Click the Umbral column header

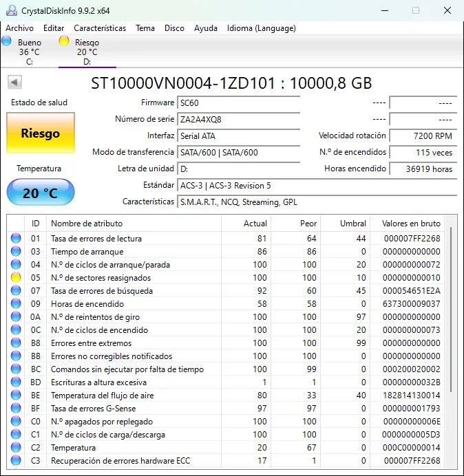346,224
